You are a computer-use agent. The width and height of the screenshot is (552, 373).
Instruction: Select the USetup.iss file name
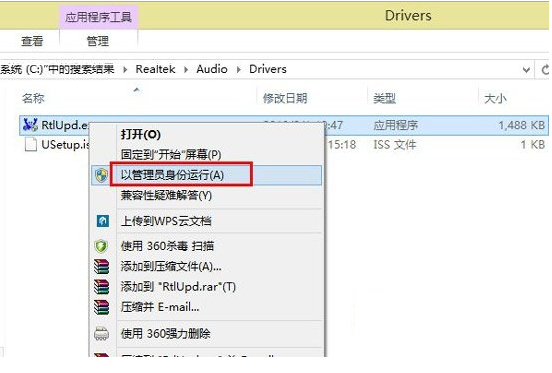65,145
